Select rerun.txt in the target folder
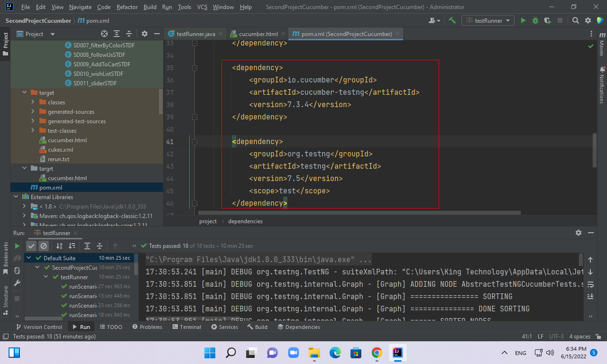Image resolution: width=607 pixels, height=364 pixels. click(58, 159)
